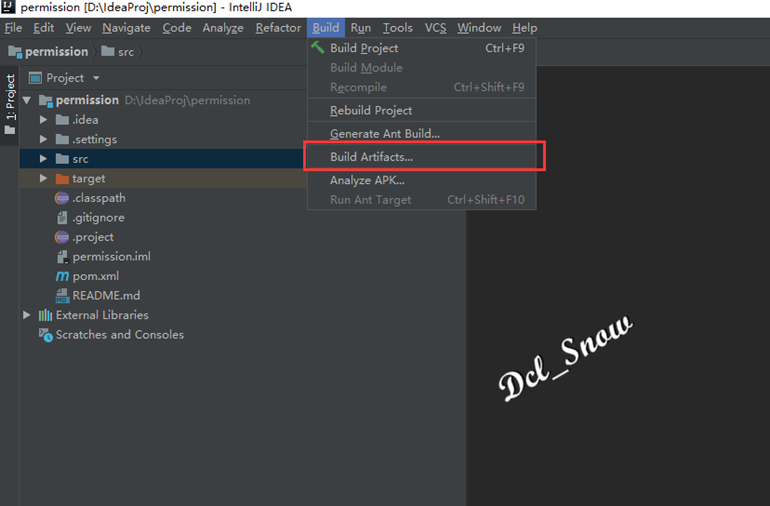
Task: Click the .settings folder icon
Action: 62,139
